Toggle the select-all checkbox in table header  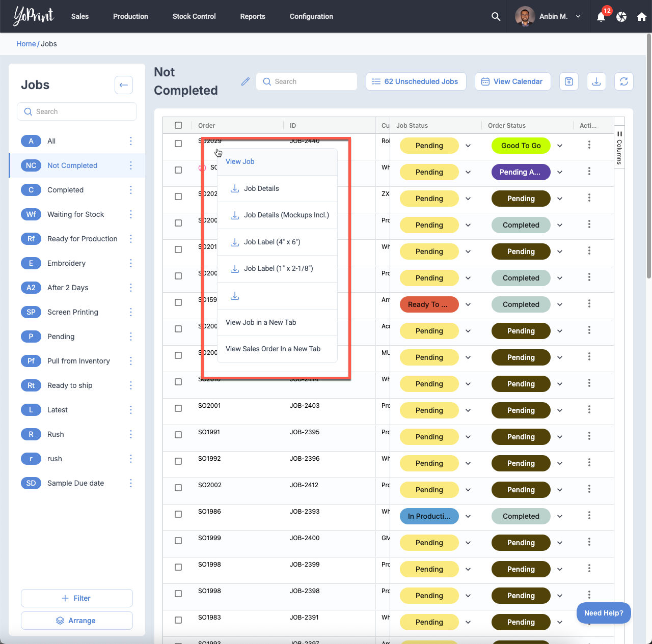pos(178,125)
